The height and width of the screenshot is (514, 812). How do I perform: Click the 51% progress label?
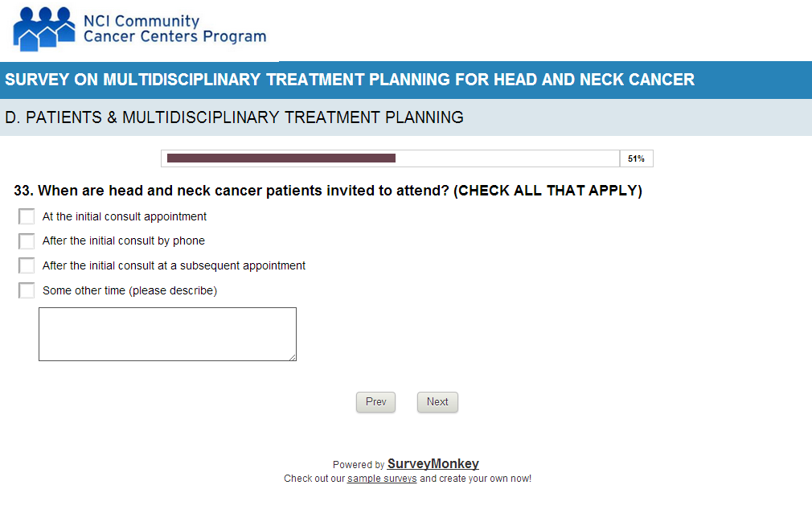coord(636,158)
